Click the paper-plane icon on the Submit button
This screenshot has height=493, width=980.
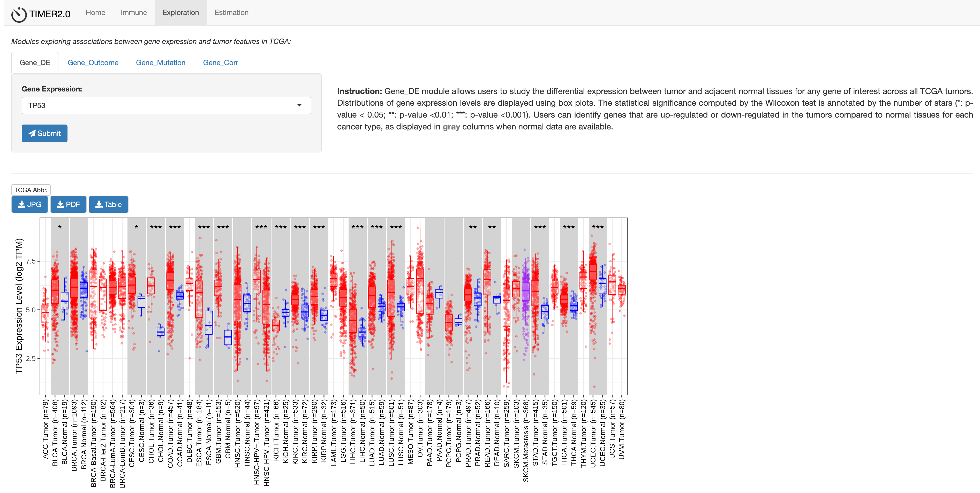pos(32,133)
